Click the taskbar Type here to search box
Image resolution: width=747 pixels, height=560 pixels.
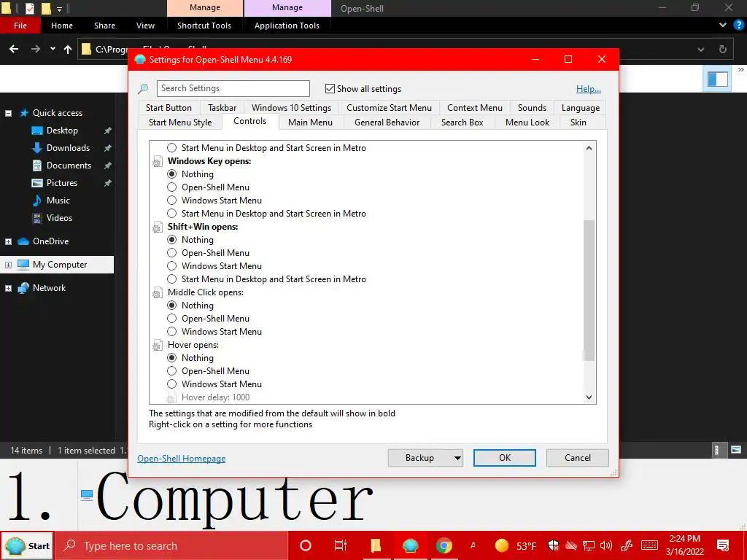coord(171,545)
